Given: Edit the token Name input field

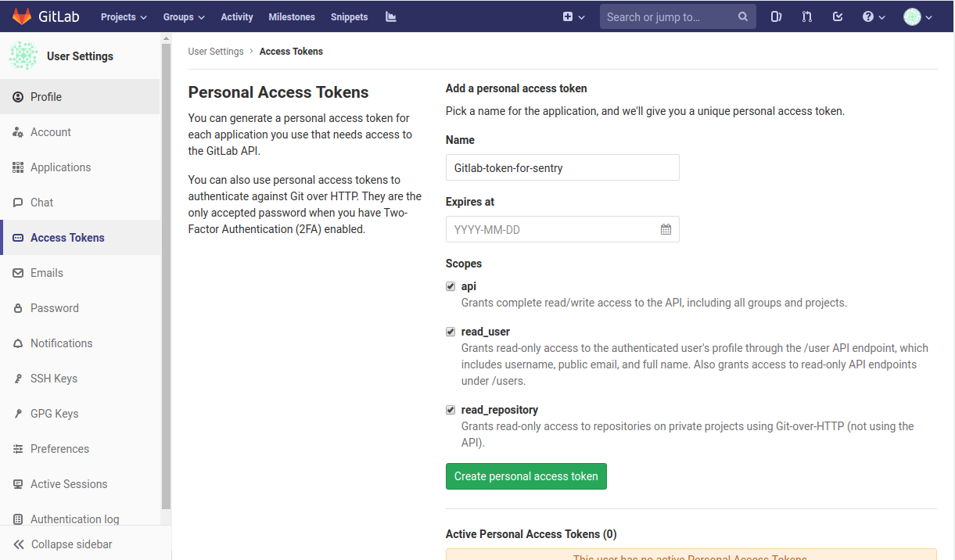Looking at the screenshot, I should click(x=562, y=167).
